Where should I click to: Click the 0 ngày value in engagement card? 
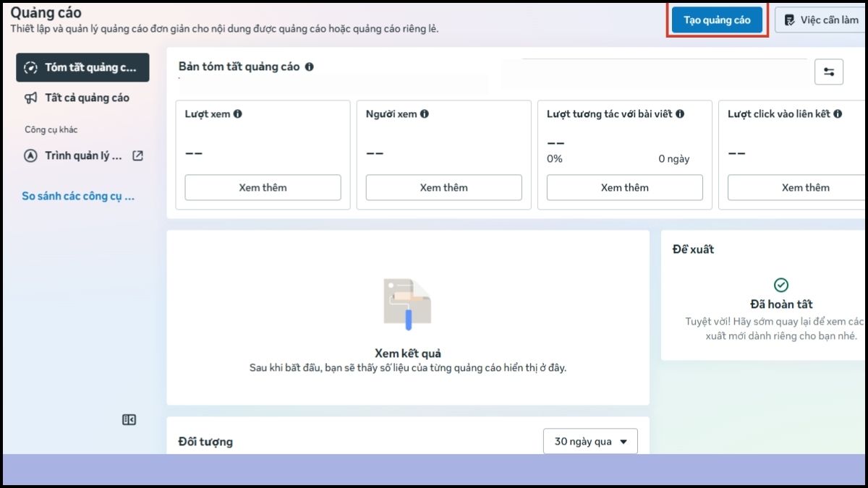[x=673, y=159]
